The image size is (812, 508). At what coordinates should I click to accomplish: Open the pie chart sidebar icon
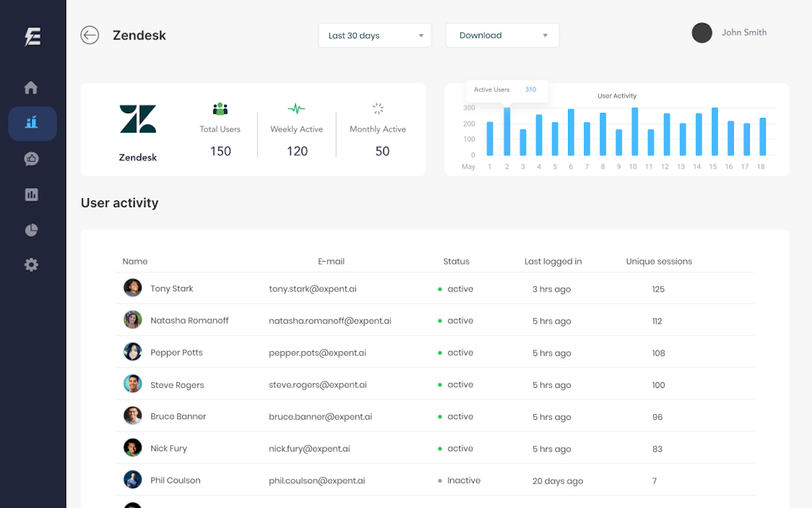(31, 230)
